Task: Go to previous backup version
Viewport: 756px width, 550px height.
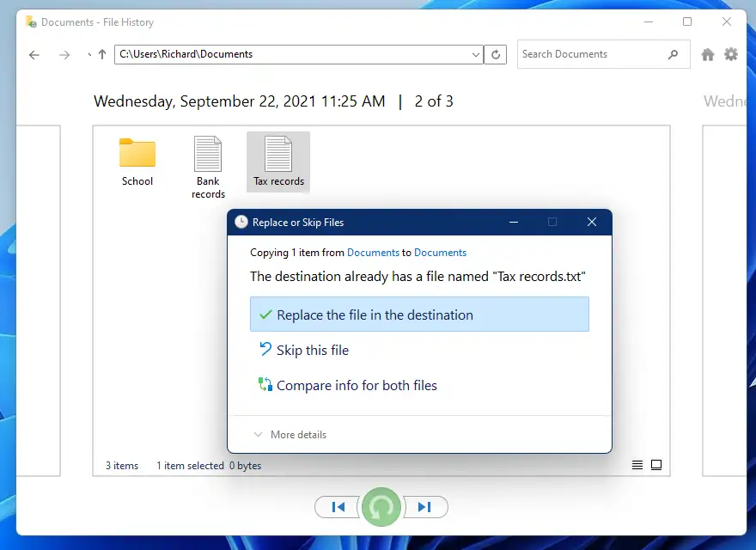Action: [x=338, y=506]
